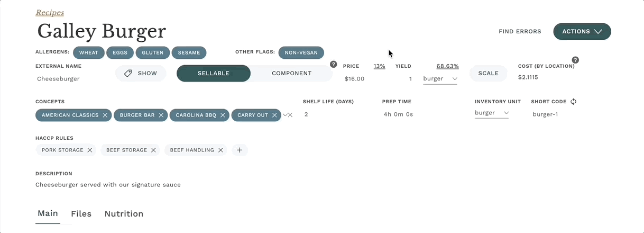Viewport: 644px width, 233px height.
Task: Click the Find Errors button
Action: [x=520, y=32]
